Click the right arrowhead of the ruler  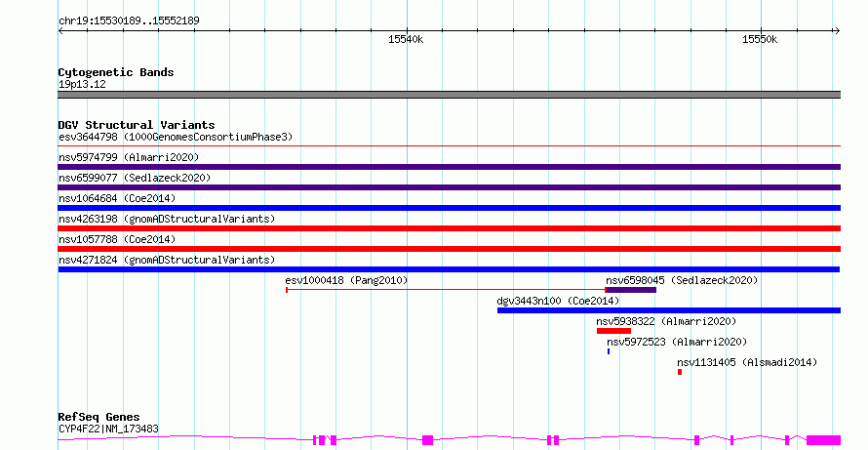[837, 31]
